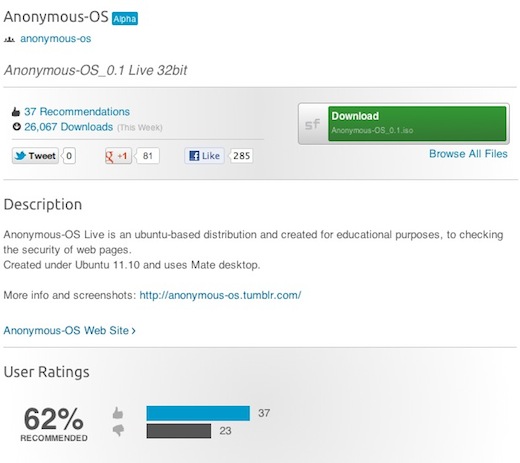Click the blue positive ratings bar
This screenshot has height=463, width=520.
point(198,413)
